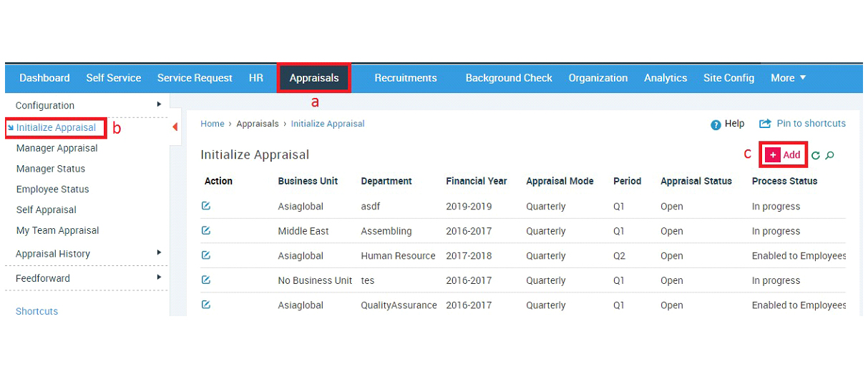This screenshot has height=379, width=868.
Task: Click the edit icon for the asdf row
Action: 206,206
